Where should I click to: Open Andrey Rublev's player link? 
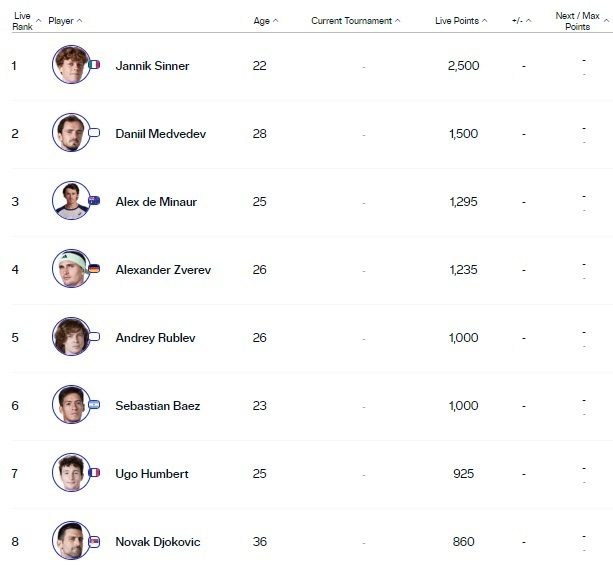click(x=155, y=338)
